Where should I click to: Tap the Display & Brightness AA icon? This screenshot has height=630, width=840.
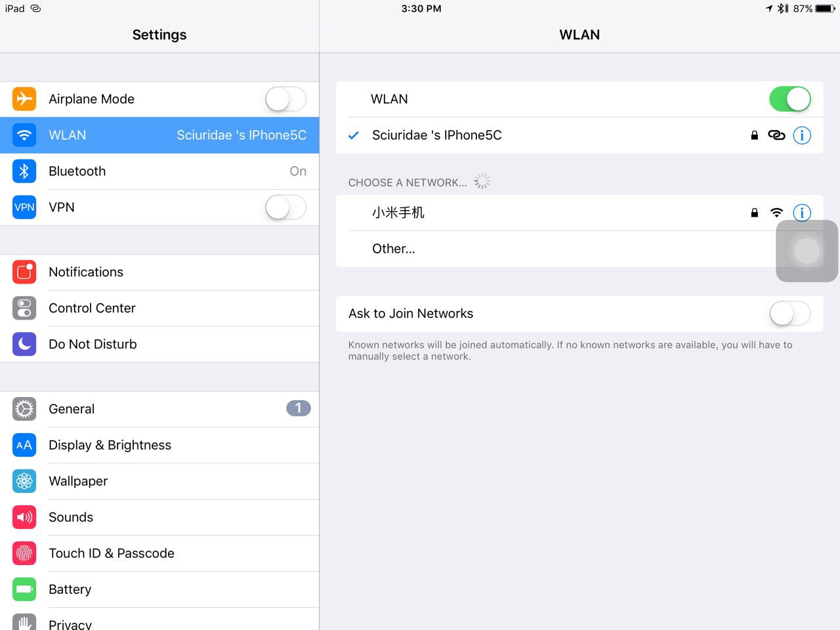(x=24, y=445)
